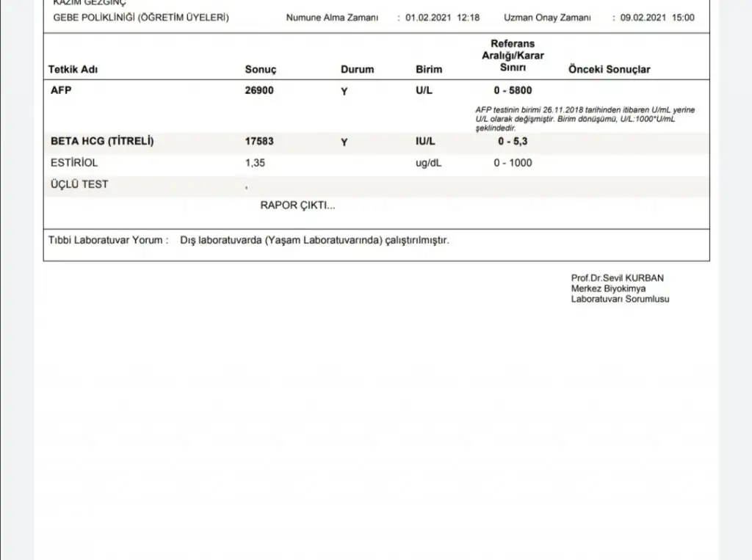Click the Estiriol unit ug/dL

(428, 163)
